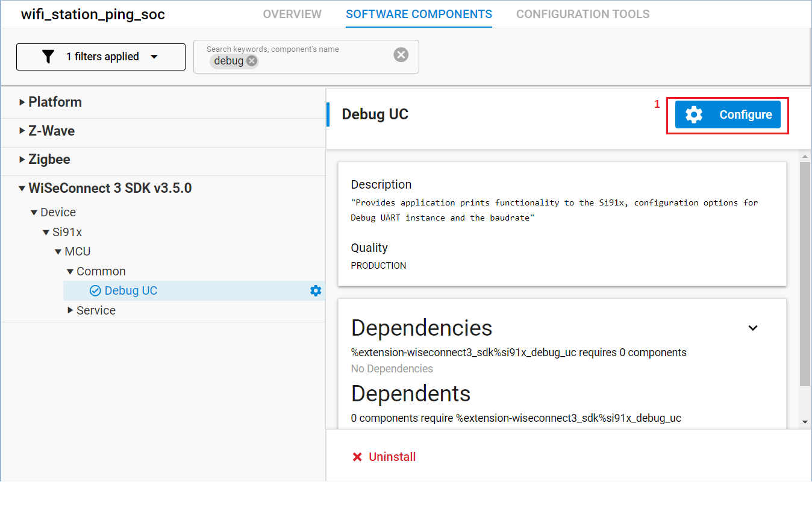Expand the Platform category
Viewport: 812px width, 517px height.
pos(22,102)
